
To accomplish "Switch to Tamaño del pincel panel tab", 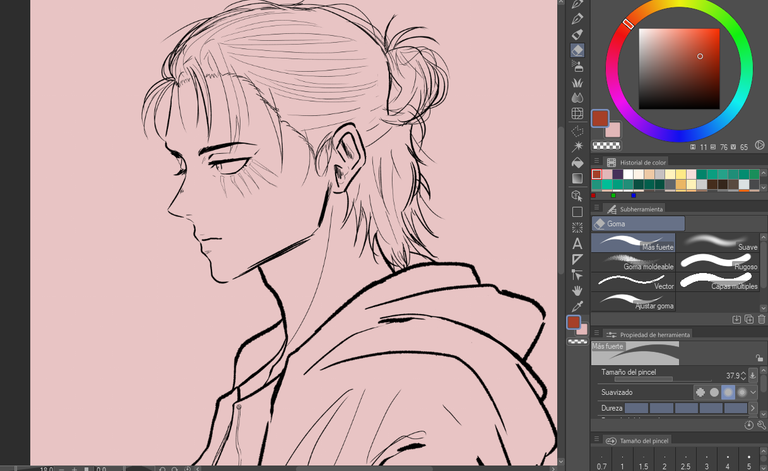I will [638, 440].
